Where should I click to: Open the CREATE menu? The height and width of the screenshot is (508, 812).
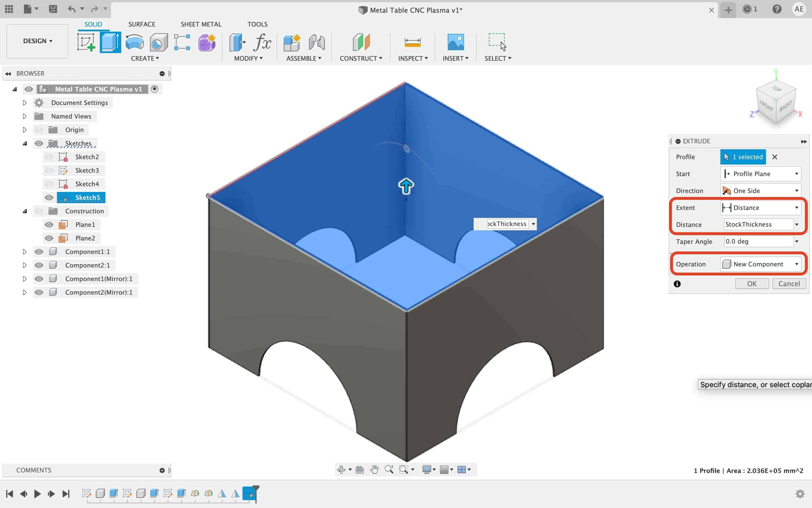[x=145, y=58]
